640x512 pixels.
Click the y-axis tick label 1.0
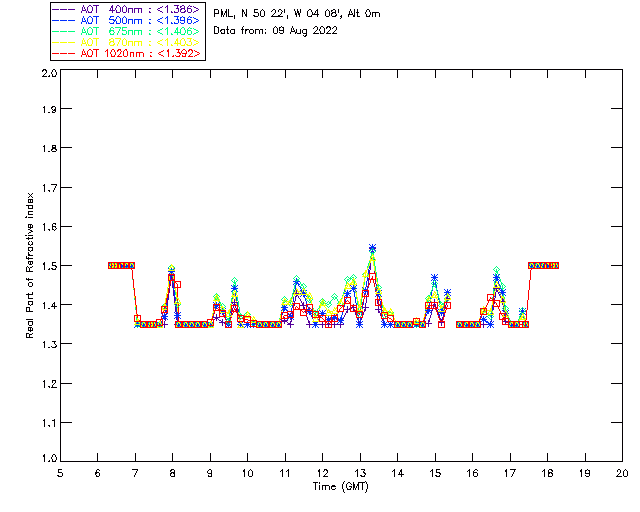49,458
